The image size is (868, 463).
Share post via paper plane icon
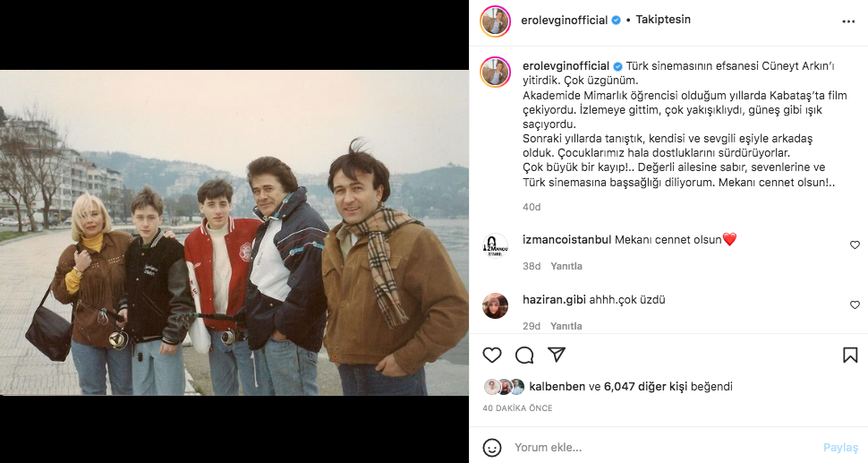556,356
